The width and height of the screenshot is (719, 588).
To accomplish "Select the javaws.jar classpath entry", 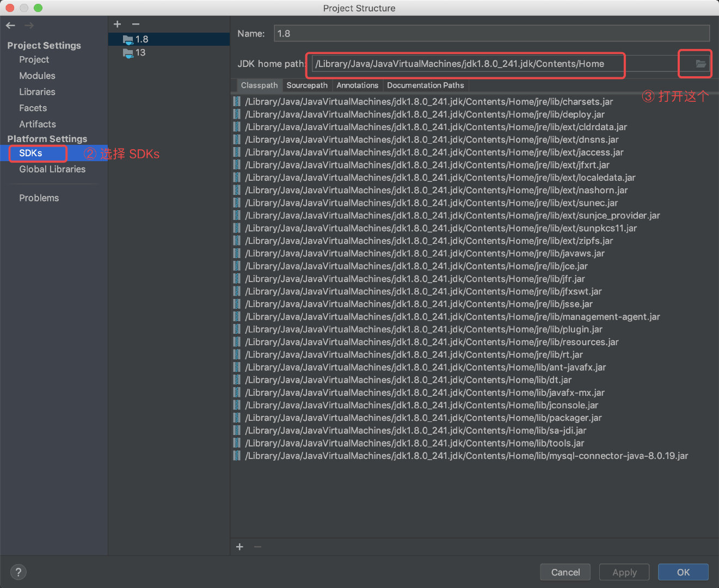I will tap(425, 253).
